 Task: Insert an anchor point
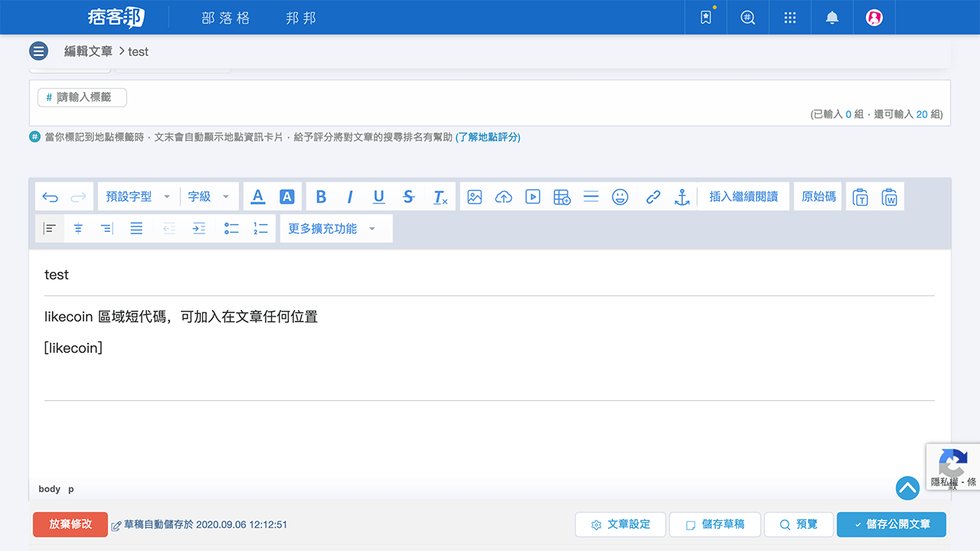tap(681, 197)
